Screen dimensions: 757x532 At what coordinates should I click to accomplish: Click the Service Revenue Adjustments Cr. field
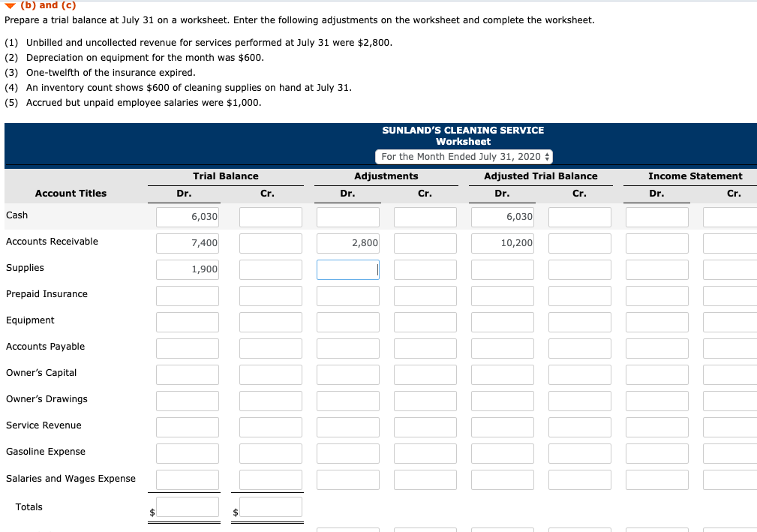click(x=425, y=426)
